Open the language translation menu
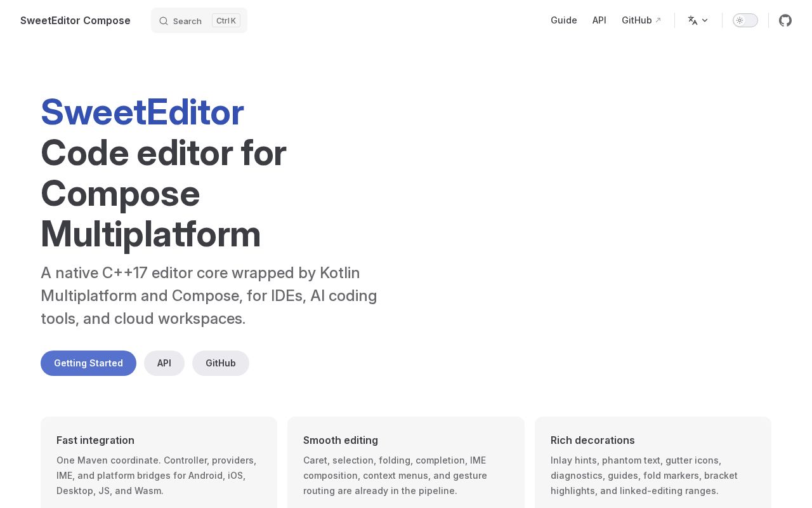The width and height of the screenshot is (812, 508). click(x=698, y=20)
